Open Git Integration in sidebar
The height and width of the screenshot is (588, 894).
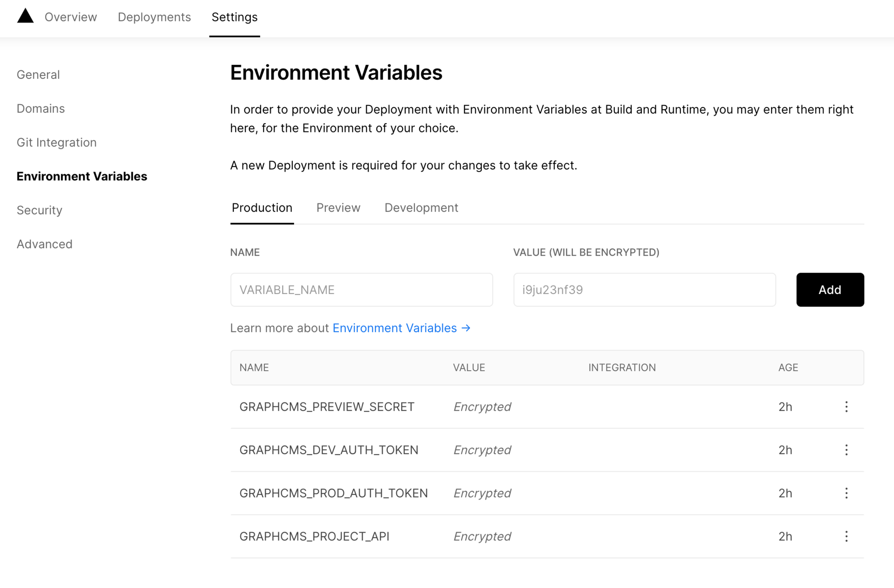pos(57,142)
